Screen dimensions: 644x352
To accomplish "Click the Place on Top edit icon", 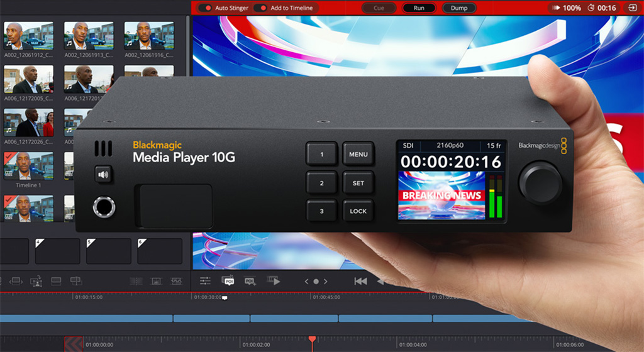I will click(56, 281).
